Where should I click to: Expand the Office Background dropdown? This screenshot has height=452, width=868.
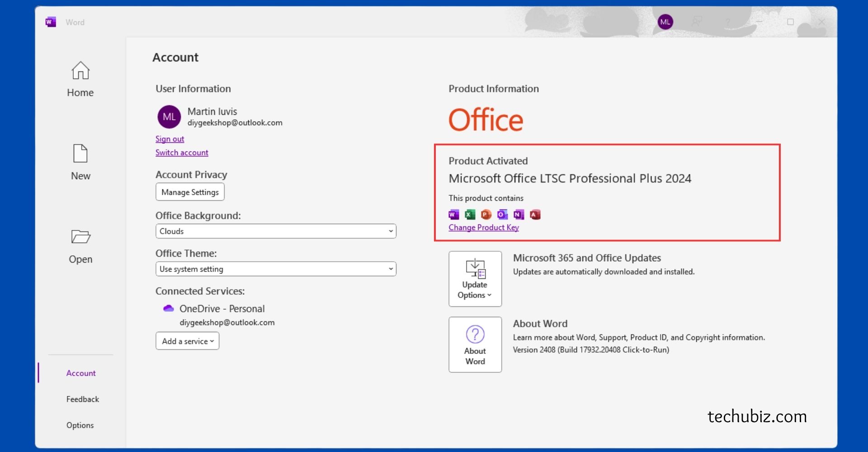pyautogui.click(x=276, y=231)
